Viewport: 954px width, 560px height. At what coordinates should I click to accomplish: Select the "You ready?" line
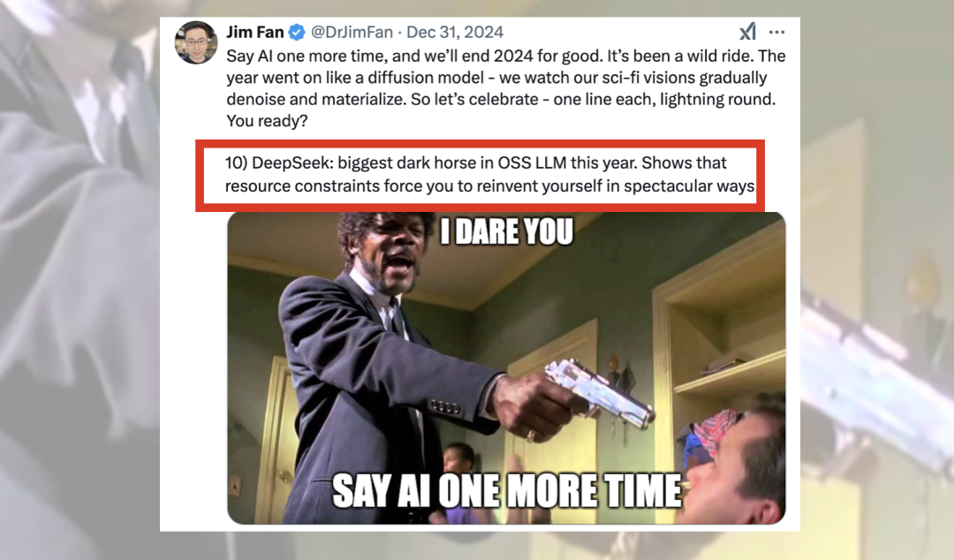pos(267,120)
